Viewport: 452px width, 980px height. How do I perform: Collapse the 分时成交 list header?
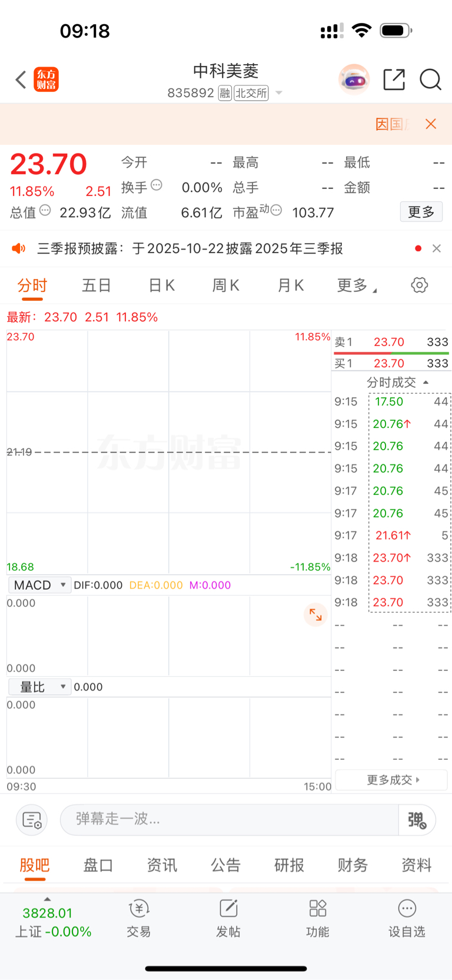point(398,383)
